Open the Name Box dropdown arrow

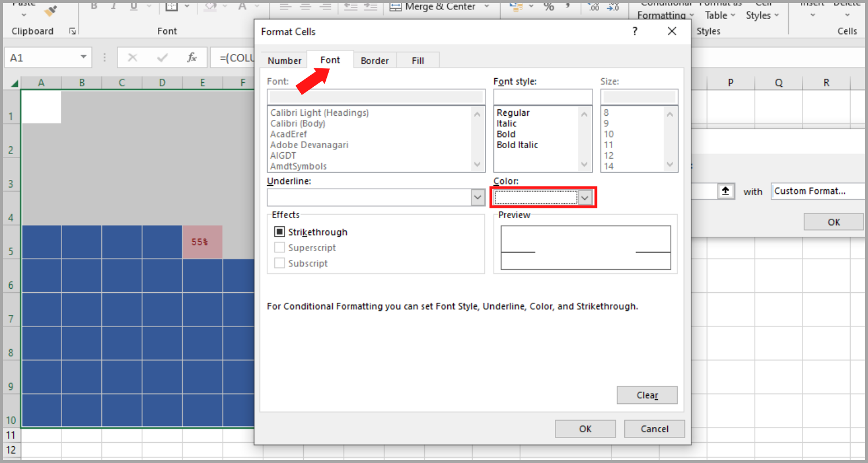click(83, 57)
